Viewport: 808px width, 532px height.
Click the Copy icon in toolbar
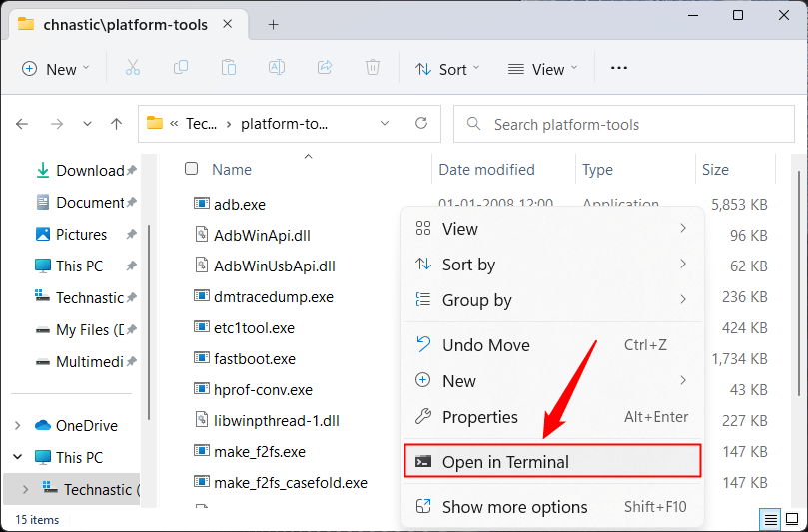(181, 68)
